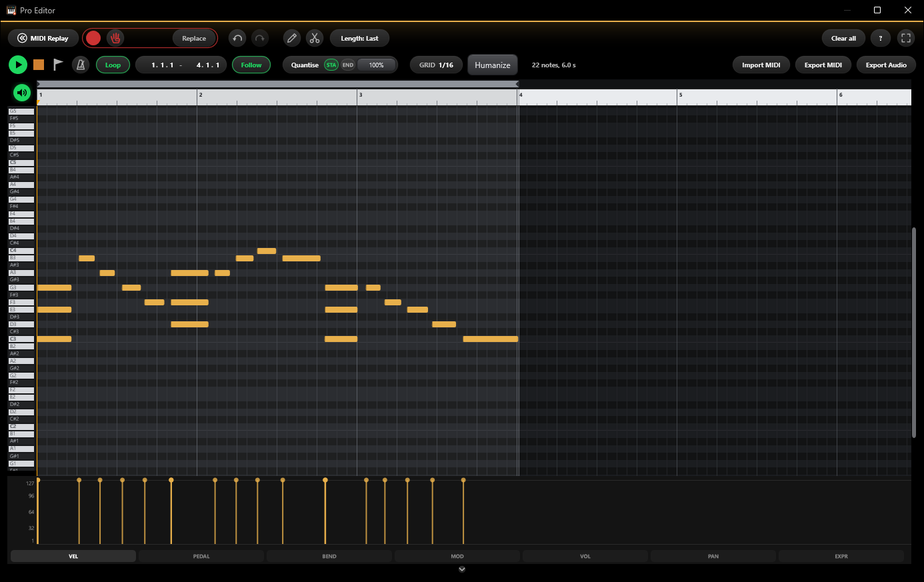Image resolution: width=924 pixels, height=582 pixels.
Task: Click the red hand icon next to Record
Action: click(115, 38)
